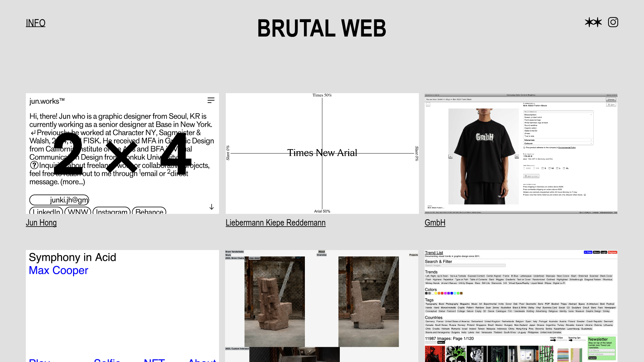Viewport: 644px width, 362px height.
Task: Open the Times New Arial site thumbnail
Action: [x=322, y=154]
